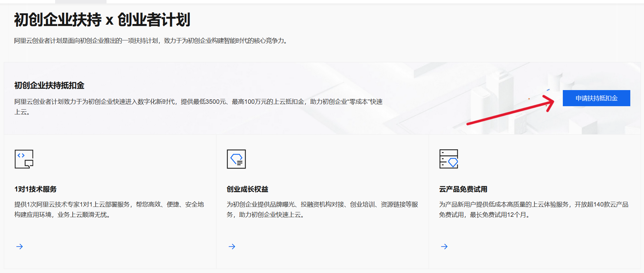Viewport: 644px width, 273px height.
Task: Select the description starting 为初创企业提供品牌曝光
Action: 322,209
